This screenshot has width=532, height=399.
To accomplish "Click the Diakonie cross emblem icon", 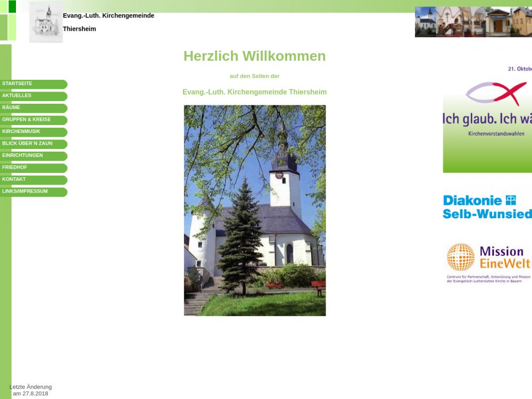I will pos(511,200).
